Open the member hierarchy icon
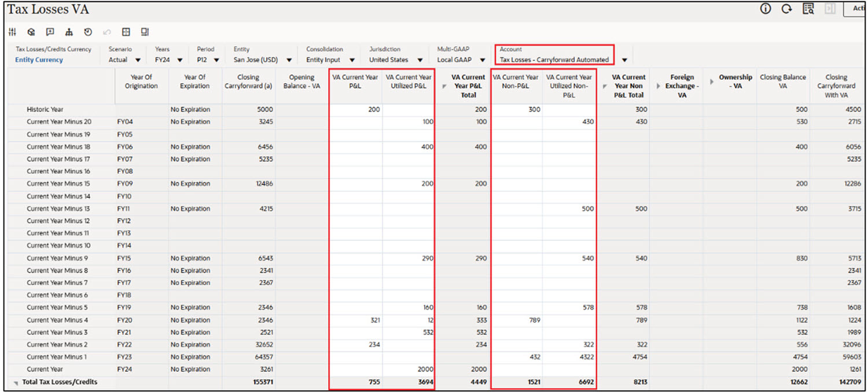Screen dimensions: 868x392 coord(69,32)
